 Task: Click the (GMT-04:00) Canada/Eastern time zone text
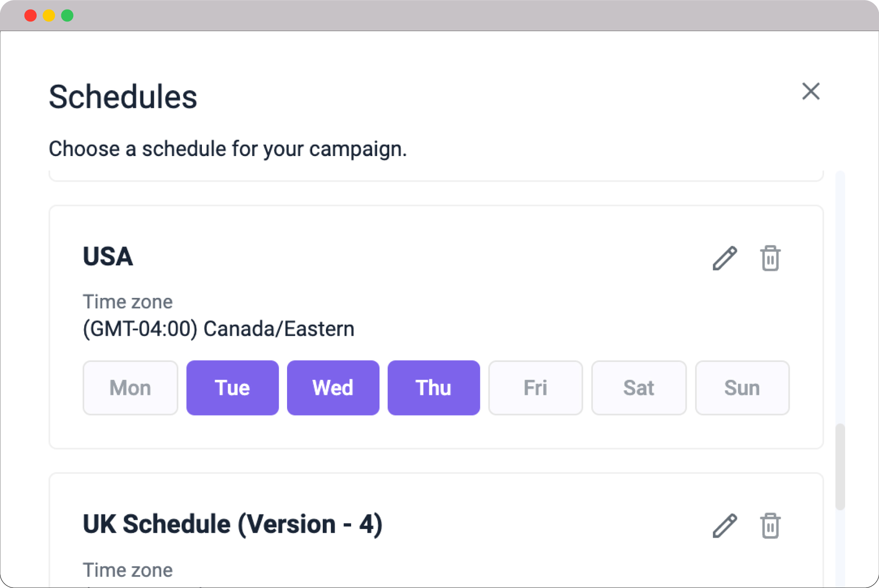[x=218, y=328]
